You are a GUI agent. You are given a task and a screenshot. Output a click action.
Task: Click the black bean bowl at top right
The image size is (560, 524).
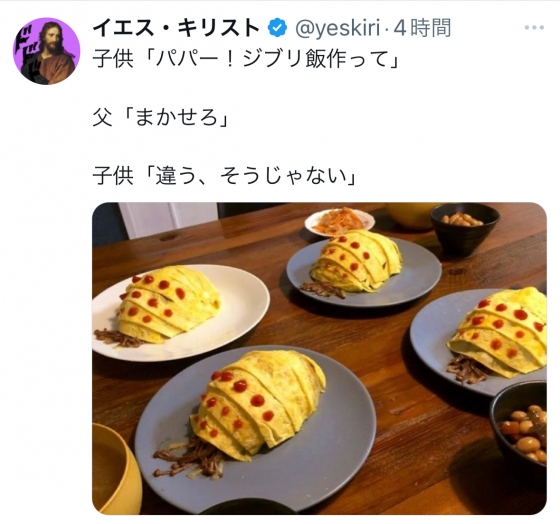465,228
